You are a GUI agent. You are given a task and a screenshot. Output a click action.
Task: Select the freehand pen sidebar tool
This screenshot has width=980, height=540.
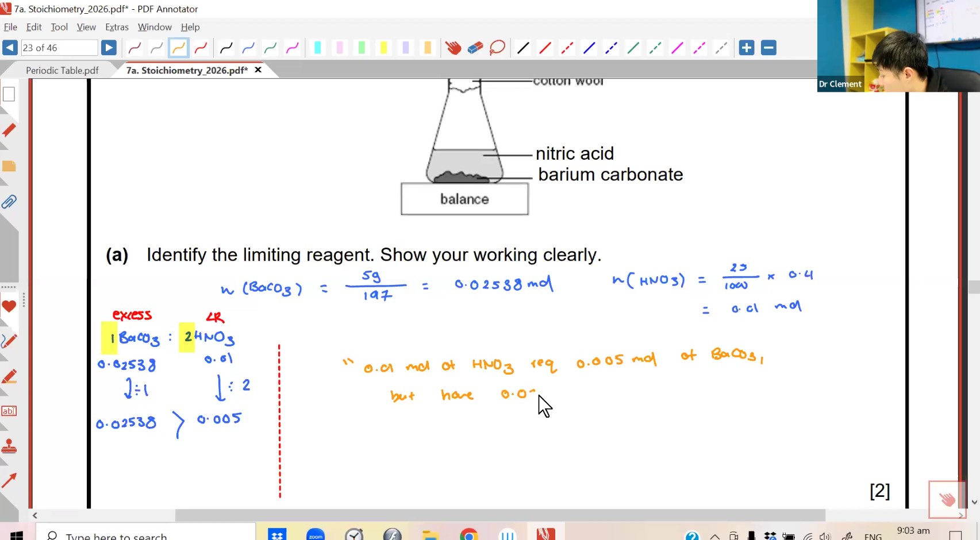(x=9, y=341)
